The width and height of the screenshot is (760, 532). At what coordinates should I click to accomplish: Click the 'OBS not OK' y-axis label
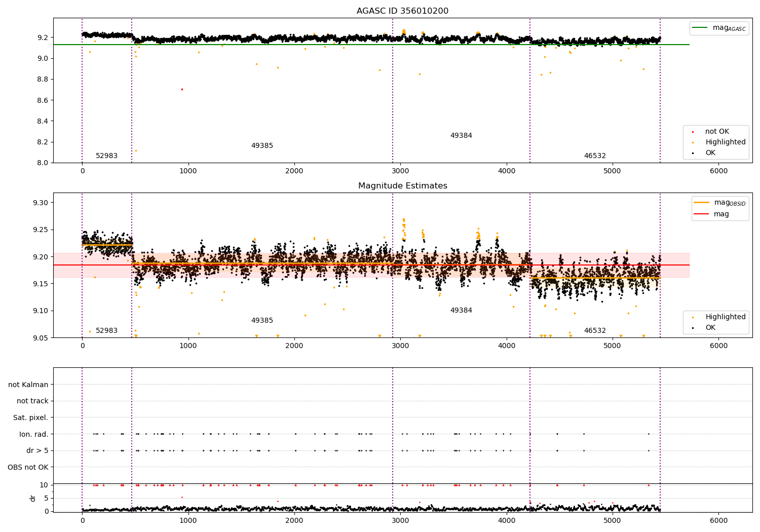28,467
